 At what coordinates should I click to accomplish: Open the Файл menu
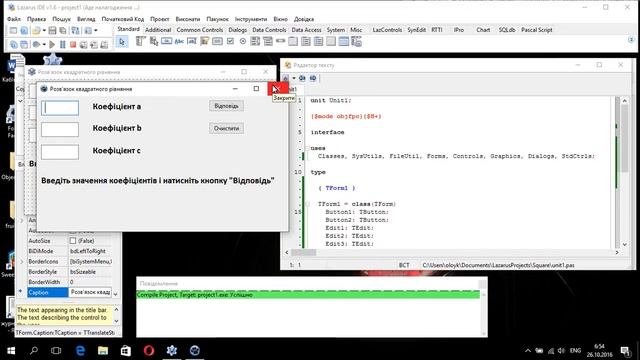pyautogui.click(x=13, y=19)
